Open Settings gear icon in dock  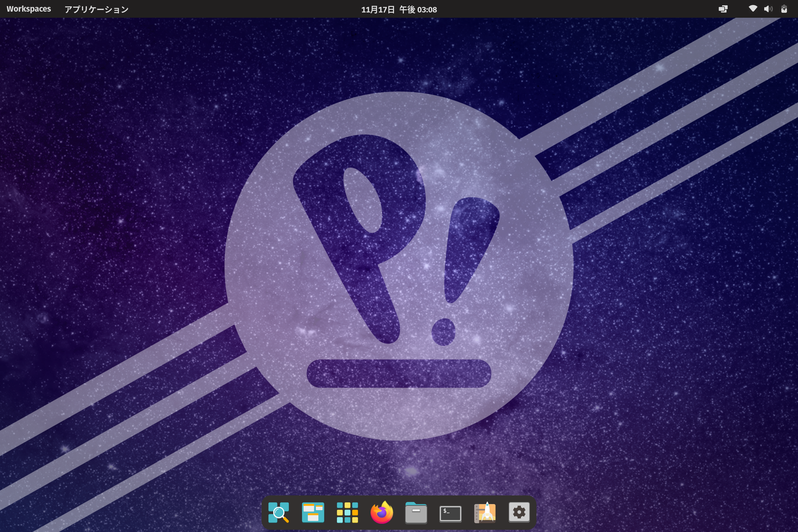pos(519,512)
